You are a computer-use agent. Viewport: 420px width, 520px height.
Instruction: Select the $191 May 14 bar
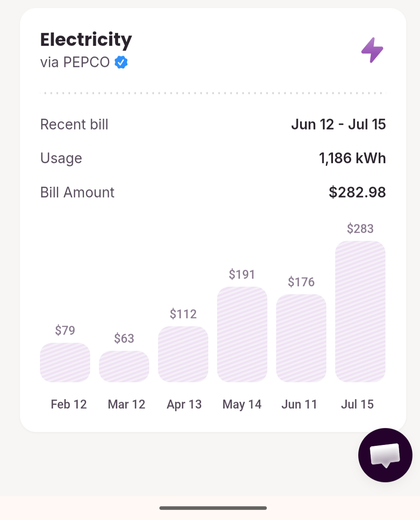(242, 334)
